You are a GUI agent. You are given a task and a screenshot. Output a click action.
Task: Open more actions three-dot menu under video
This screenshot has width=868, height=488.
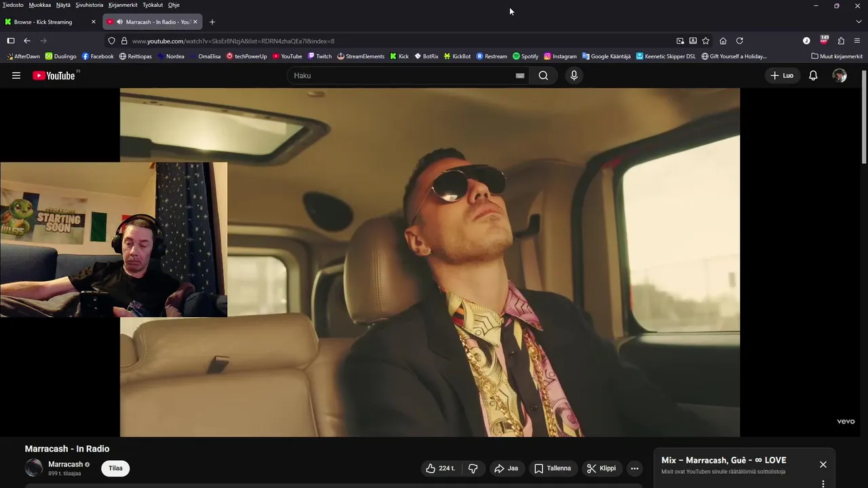(x=635, y=468)
